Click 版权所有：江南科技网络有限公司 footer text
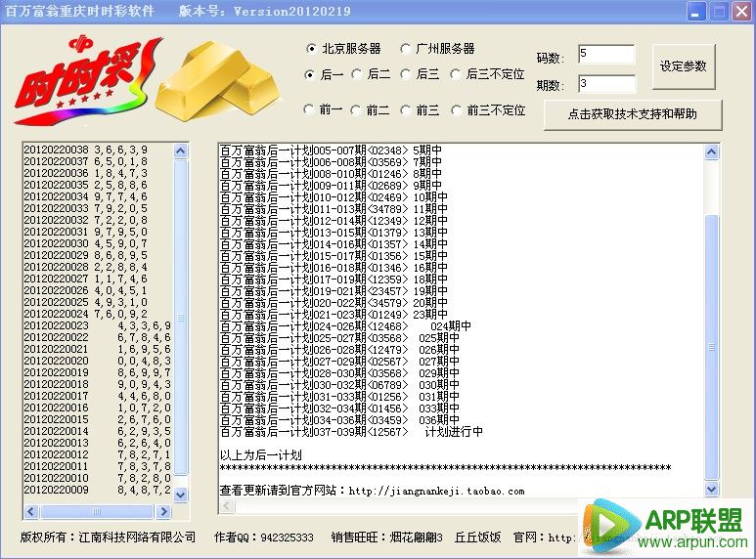Viewport: 756px width, 559px height. (108, 537)
